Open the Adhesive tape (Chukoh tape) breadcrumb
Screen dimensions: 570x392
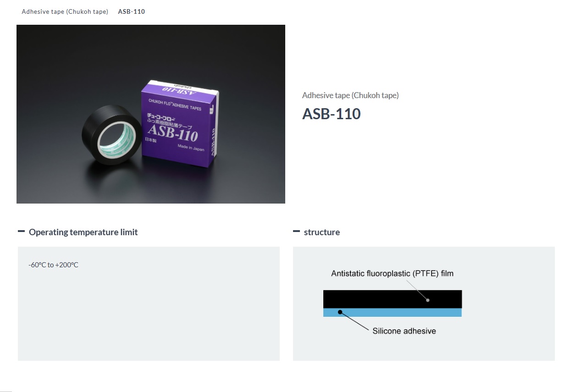[x=65, y=11]
